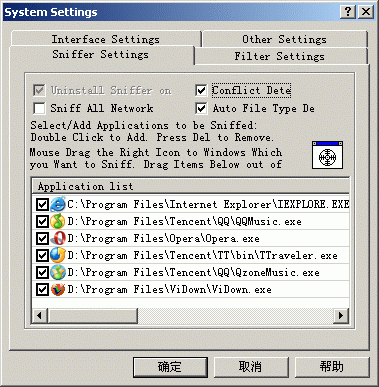Image resolution: width=379 pixels, height=387 pixels.
Task: Click the QQMusic icon in the list
Action: click(58, 221)
